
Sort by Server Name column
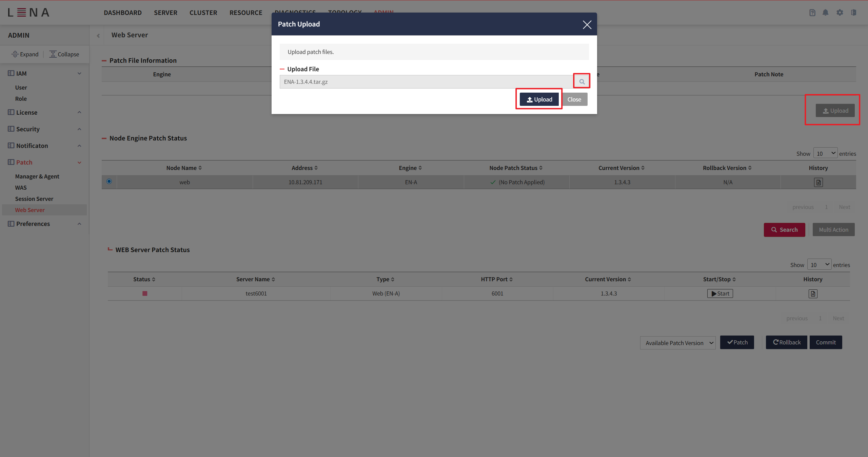(256, 279)
